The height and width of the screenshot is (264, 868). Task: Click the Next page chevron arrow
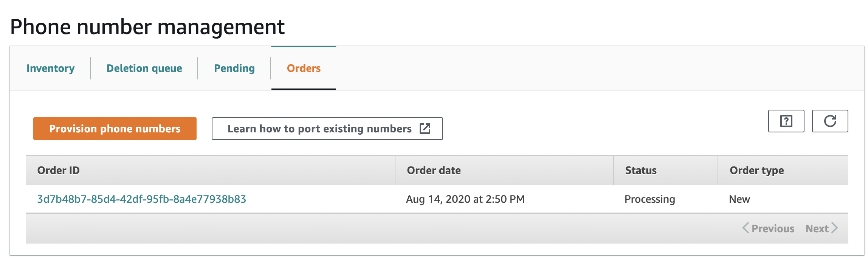[835, 228]
